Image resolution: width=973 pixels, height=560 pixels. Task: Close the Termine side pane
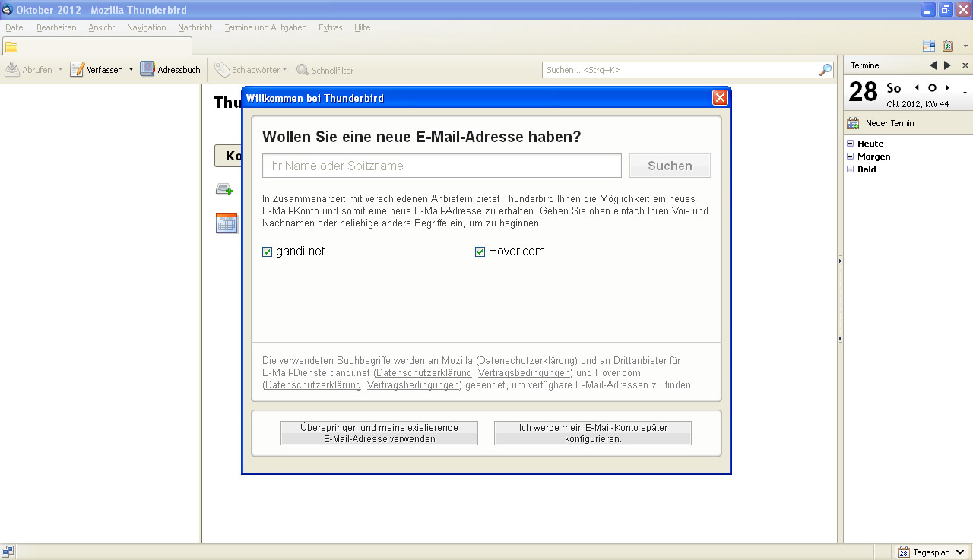coord(965,65)
